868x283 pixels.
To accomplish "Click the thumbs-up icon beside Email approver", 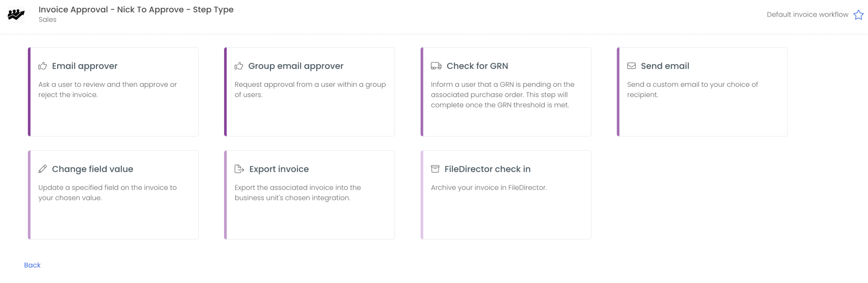I will click(x=42, y=66).
